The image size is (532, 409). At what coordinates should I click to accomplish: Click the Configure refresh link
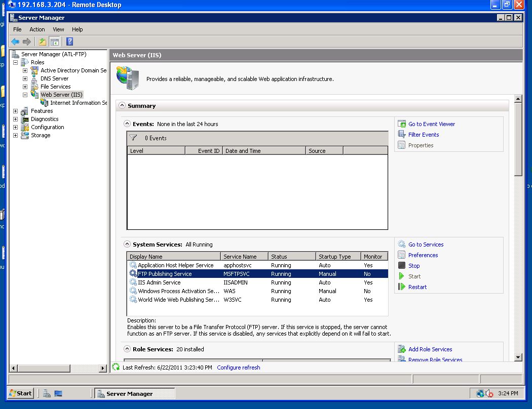click(238, 367)
